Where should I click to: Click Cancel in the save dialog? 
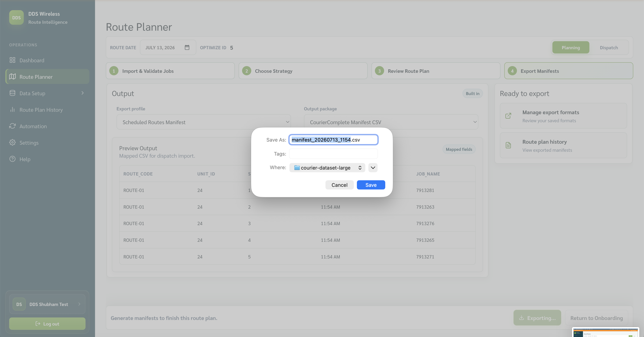(x=339, y=185)
